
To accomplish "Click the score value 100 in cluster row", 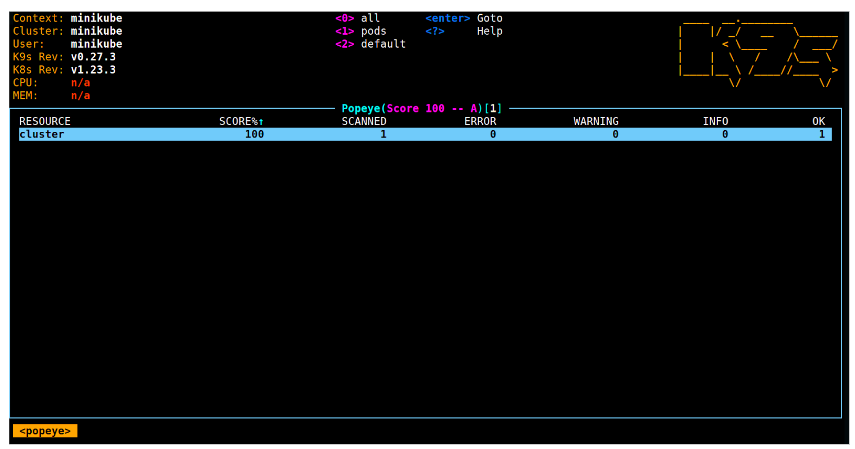I will coord(254,134).
